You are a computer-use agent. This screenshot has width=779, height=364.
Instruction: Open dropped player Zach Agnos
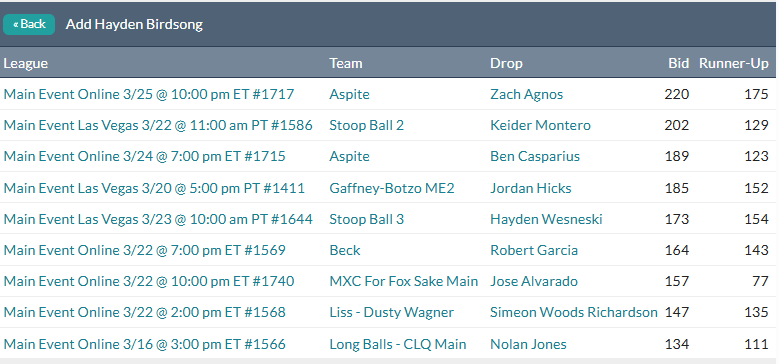(x=526, y=94)
